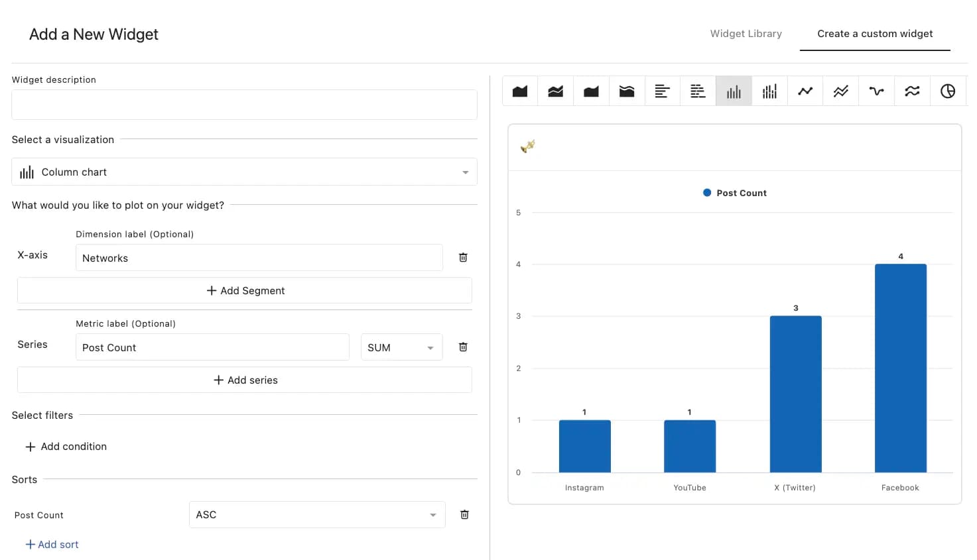Add a new filter condition
977x560 pixels.
pos(66,447)
